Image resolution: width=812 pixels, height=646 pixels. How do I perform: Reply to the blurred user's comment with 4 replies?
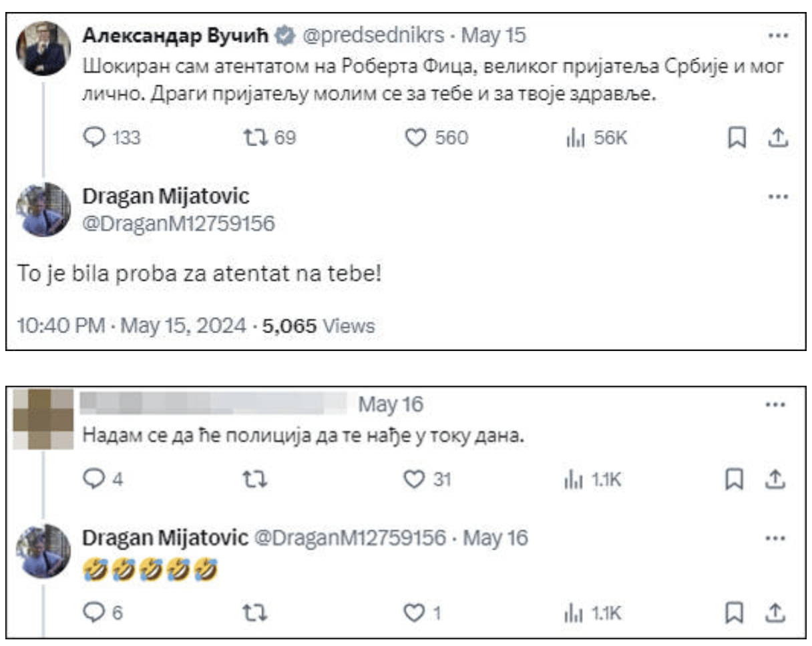93,479
